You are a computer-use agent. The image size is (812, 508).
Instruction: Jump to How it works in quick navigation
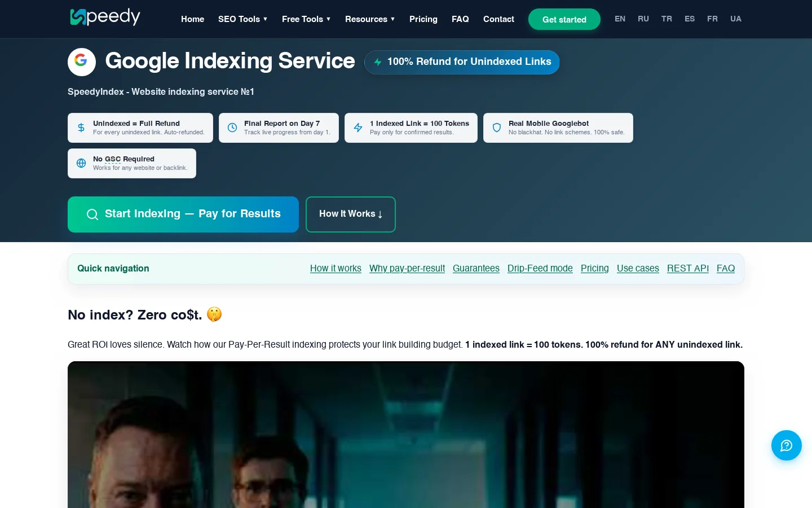pos(336,269)
